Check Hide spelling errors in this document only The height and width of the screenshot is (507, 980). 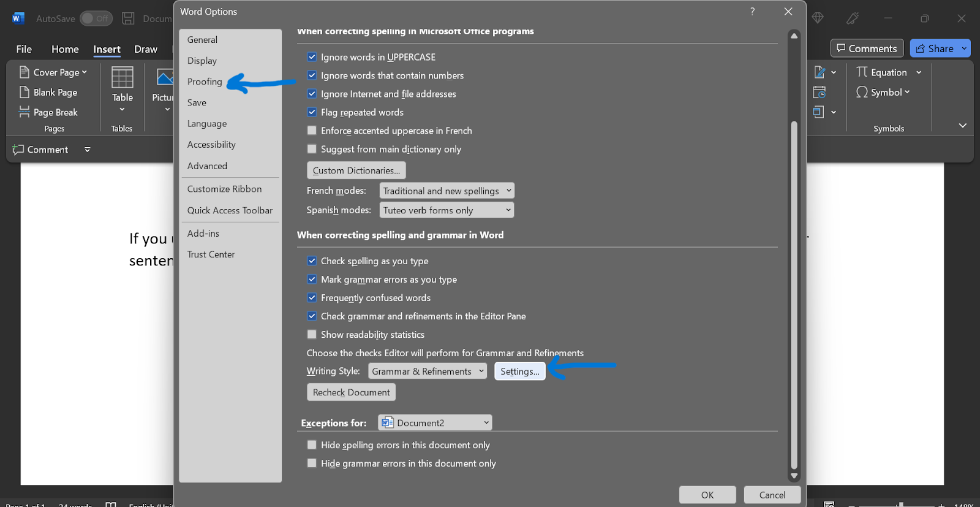(312, 445)
